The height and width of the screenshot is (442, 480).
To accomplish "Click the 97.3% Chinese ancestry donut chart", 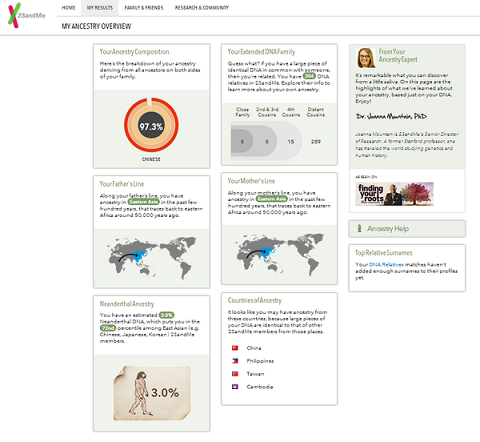I will tap(151, 125).
